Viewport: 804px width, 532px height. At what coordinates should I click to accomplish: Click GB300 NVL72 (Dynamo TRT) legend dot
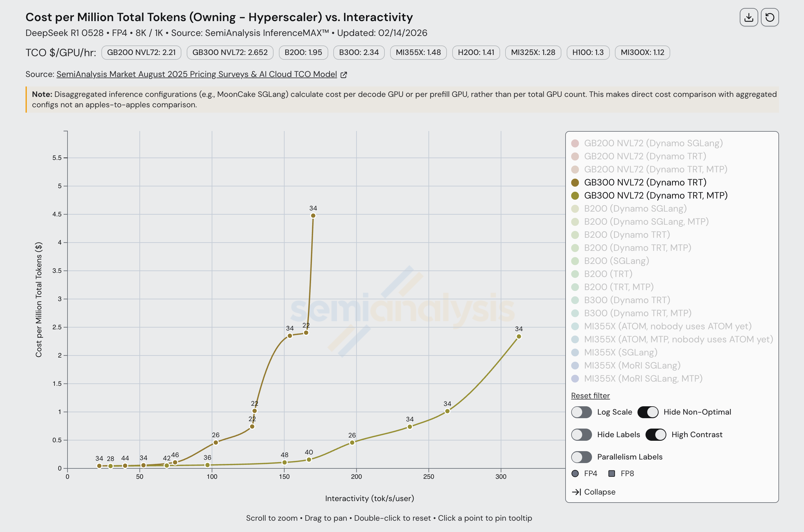point(575,182)
